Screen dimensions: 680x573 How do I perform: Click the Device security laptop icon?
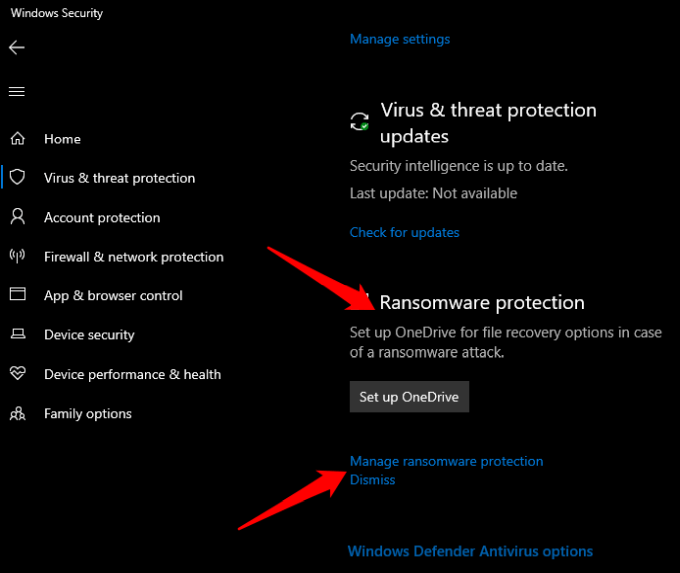point(17,335)
